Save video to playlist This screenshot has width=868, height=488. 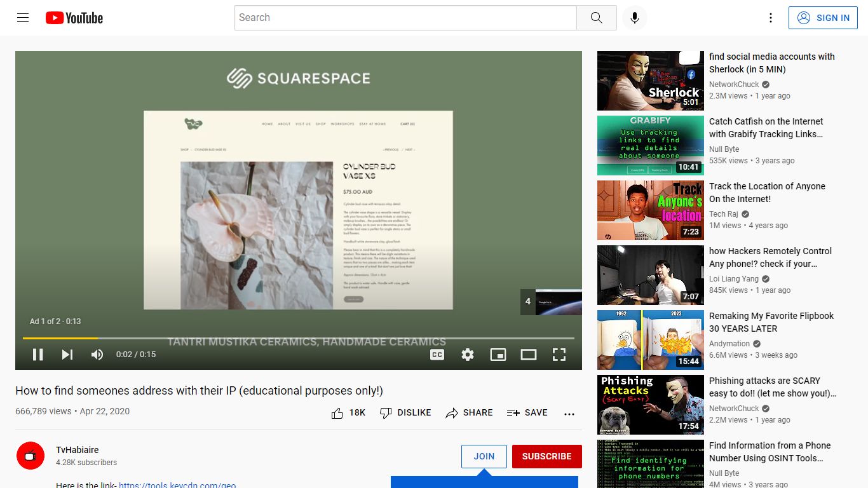[527, 413]
